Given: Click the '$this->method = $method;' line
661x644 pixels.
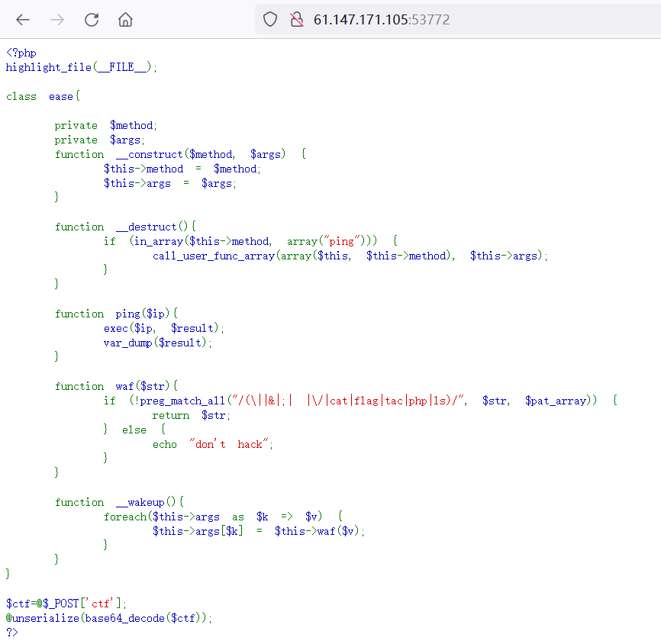Looking at the screenshot, I should (x=182, y=169).
